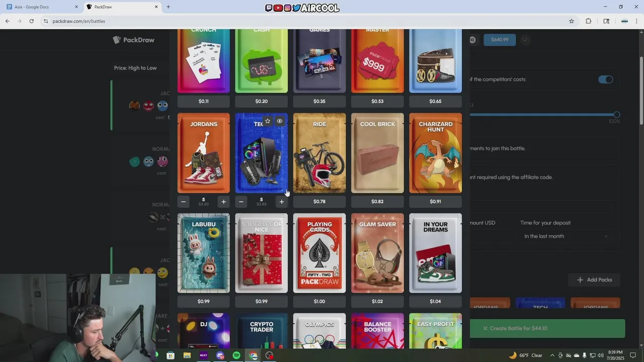Open the notifications panel
This screenshot has height=362, width=644.
[633, 355]
